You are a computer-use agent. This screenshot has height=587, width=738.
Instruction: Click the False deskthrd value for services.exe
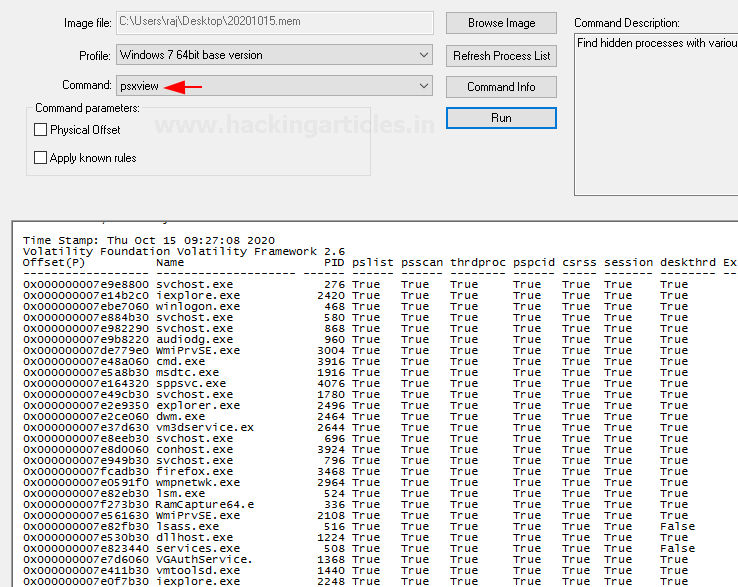(x=677, y=548)
